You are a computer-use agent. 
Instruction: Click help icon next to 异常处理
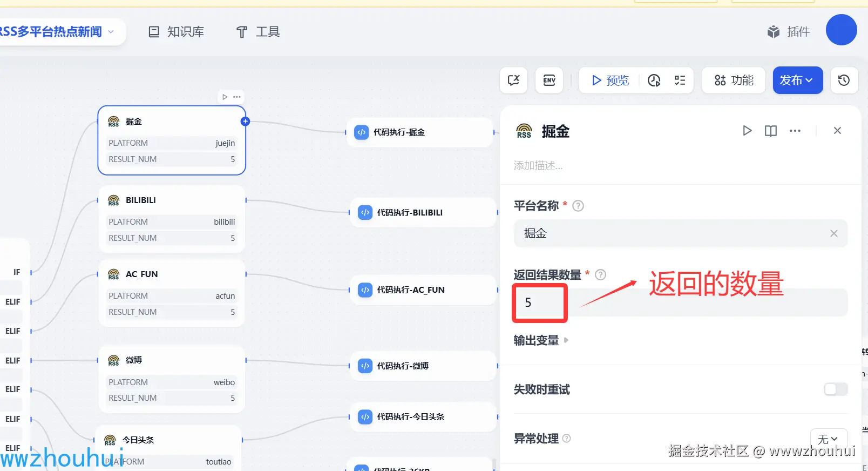click(x=567, y=439)
